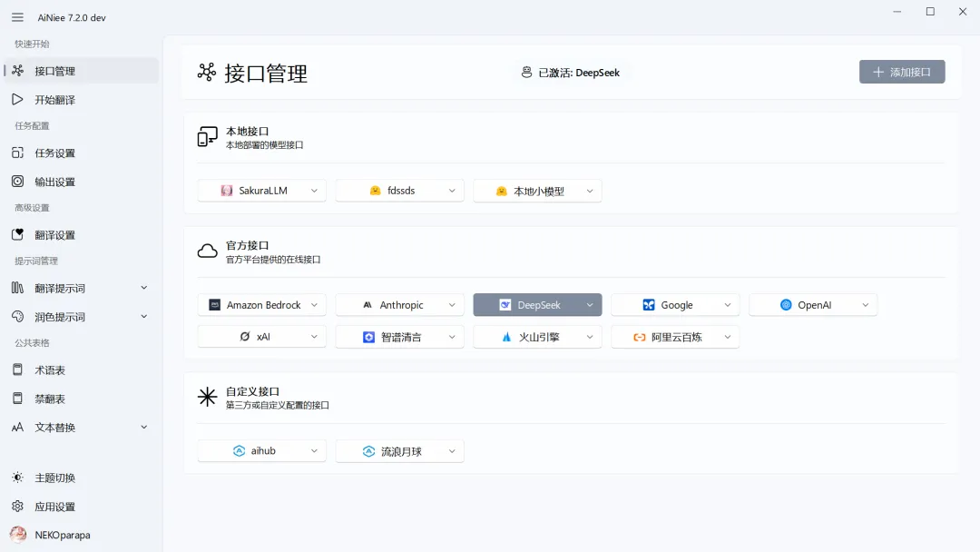Screen dimensions: 980x552
Task: Click the SakuraLLM logo icon
Action: pos(227,191)
